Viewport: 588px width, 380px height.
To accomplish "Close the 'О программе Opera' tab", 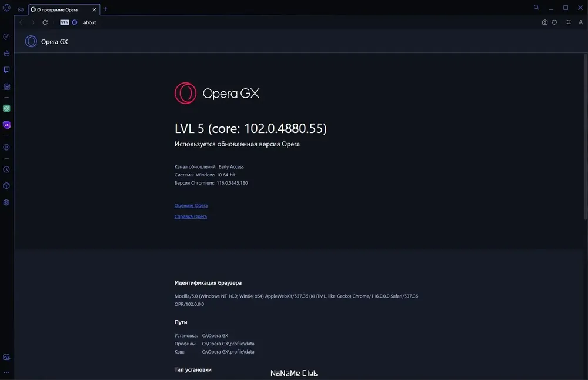I will (x=94, y=10).
